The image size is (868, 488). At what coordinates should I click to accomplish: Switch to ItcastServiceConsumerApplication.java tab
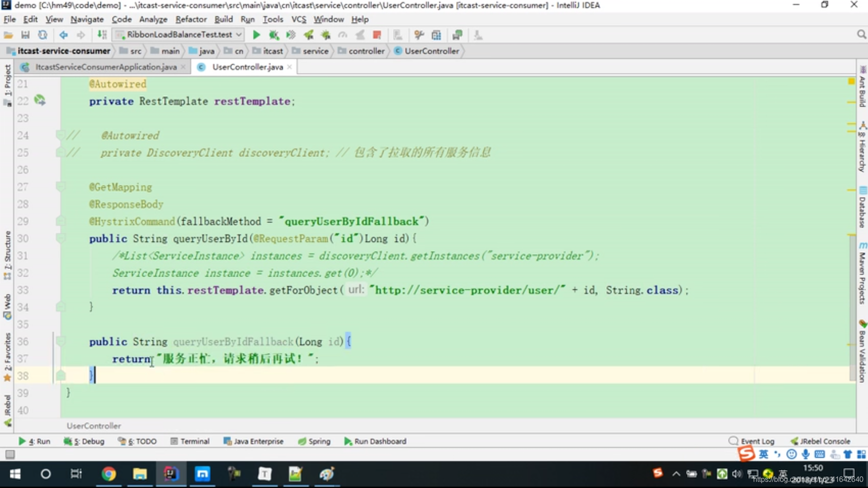point(106,67)
